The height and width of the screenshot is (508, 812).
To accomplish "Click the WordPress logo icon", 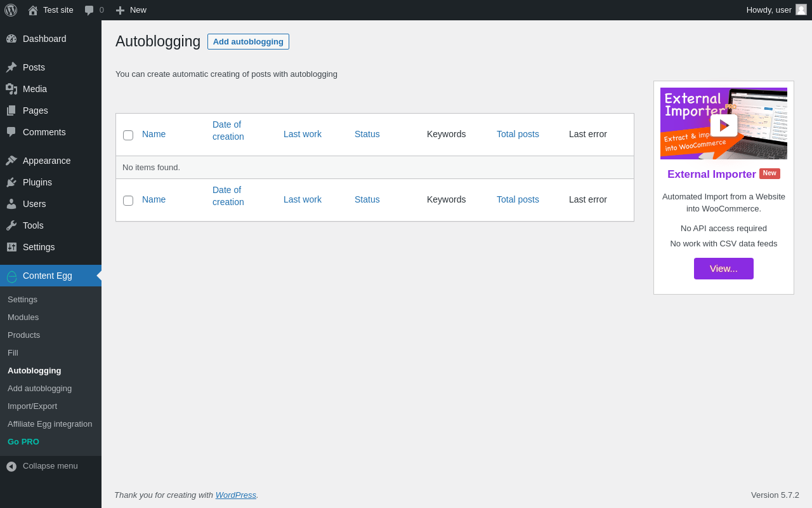I will (11, 10).
